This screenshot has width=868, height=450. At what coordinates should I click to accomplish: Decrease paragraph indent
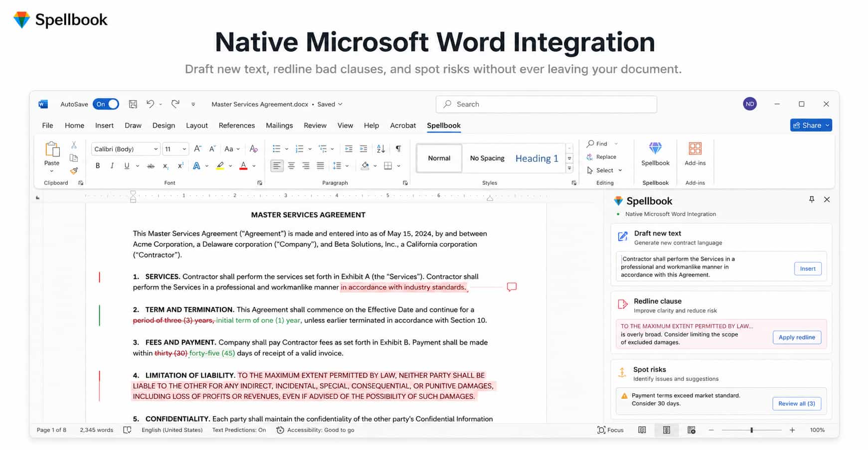point(348,149)
